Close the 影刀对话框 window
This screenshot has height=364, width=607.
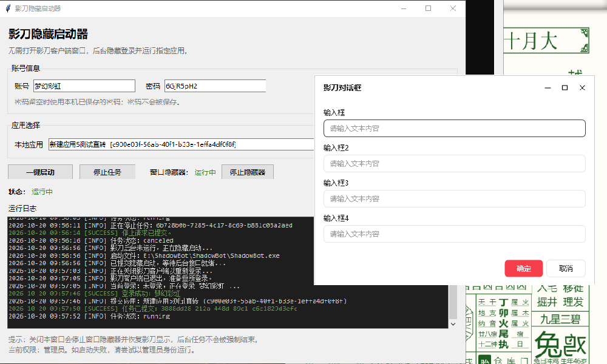coord(582,88)
